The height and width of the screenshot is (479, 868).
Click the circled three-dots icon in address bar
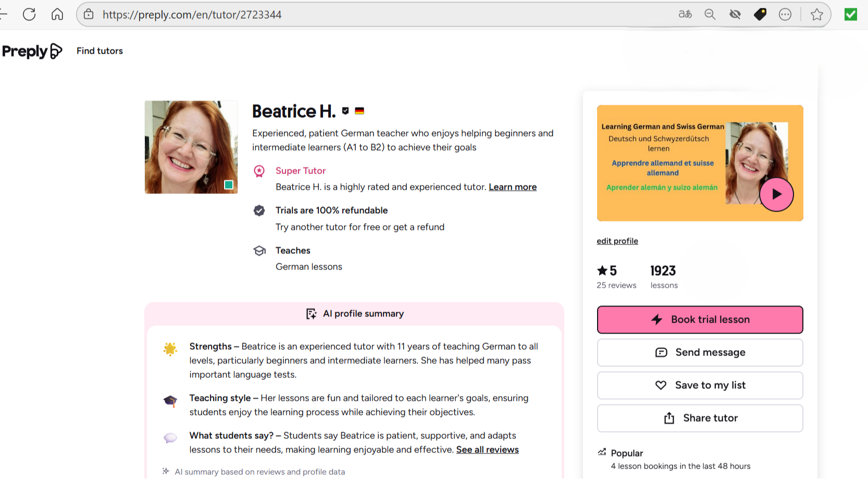pyautogui.click(x=785, y=15)
